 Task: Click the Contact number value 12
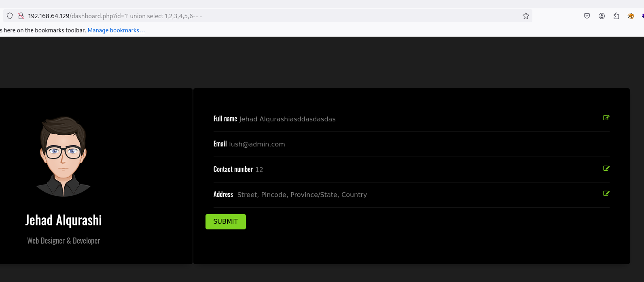tap(259, 170)
